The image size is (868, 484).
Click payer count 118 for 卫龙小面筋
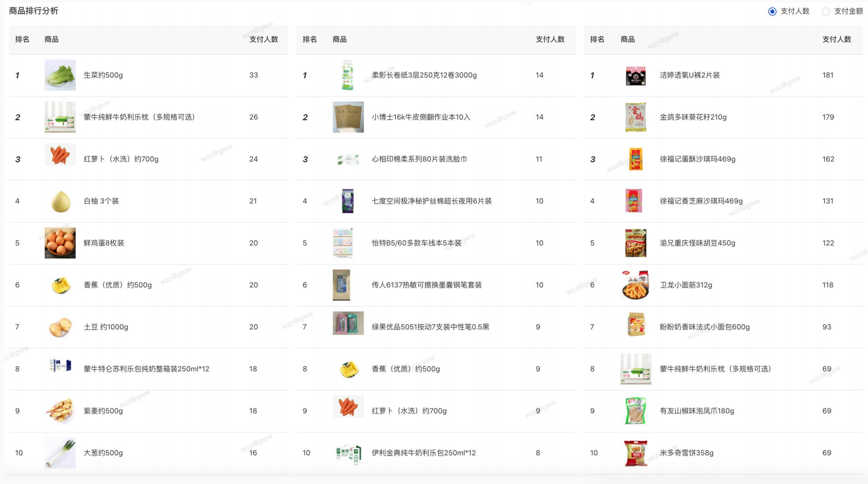click(x=828, y=285)
